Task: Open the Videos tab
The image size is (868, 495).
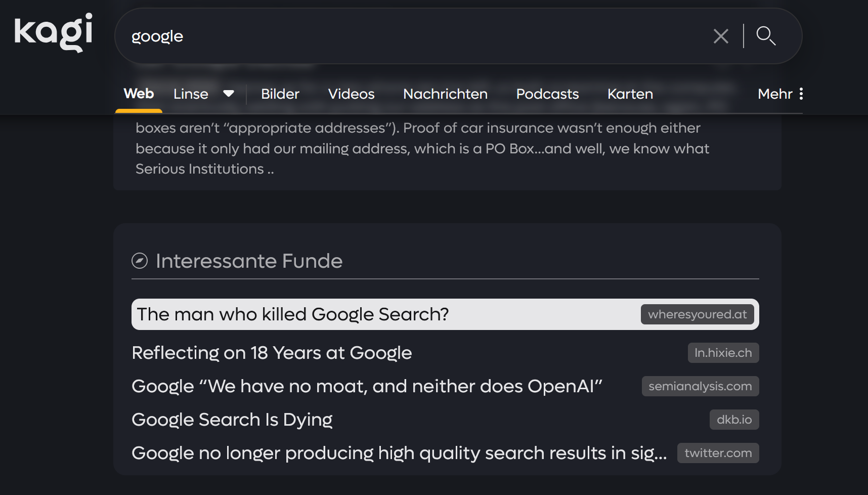Action: (x=351, y=94)
